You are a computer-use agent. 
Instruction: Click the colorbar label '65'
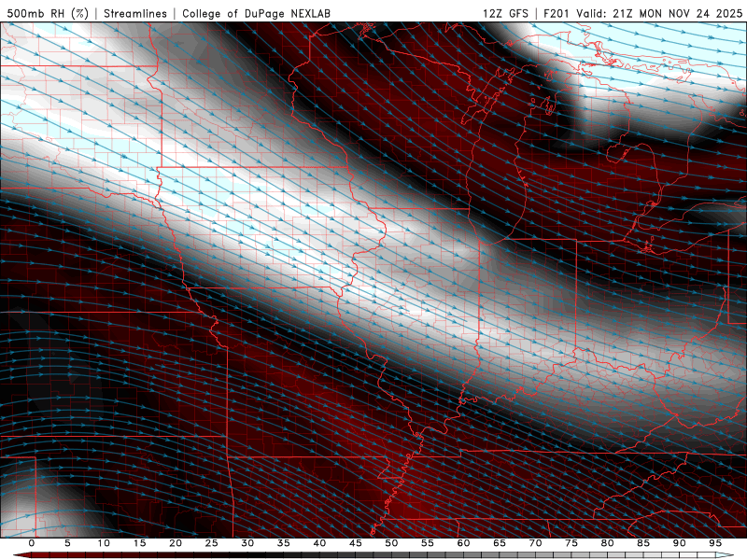(x=500, y=543)
